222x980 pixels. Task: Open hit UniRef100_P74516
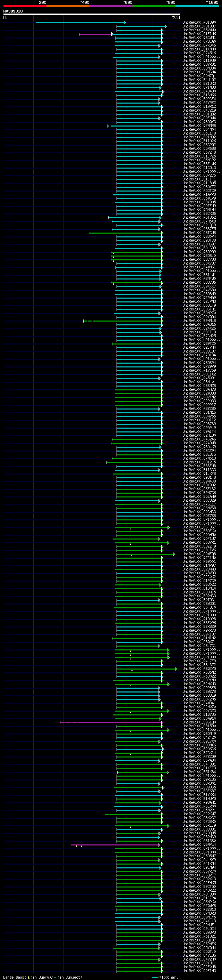coord(199,53)
